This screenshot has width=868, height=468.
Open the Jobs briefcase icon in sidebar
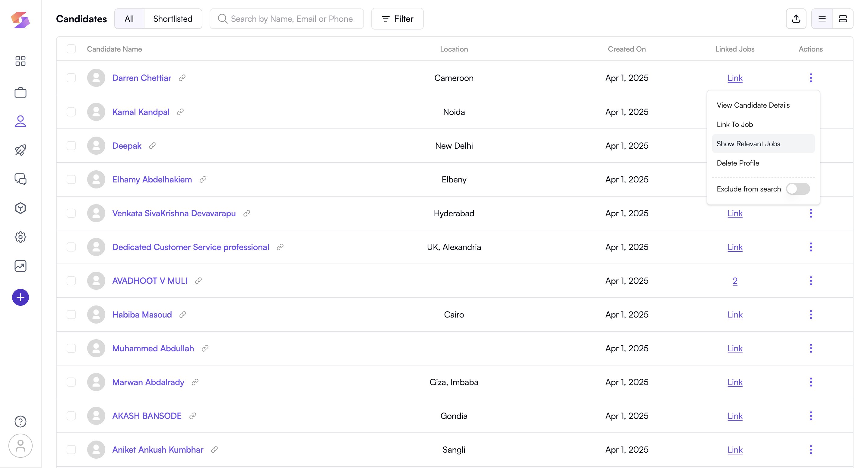20,92
